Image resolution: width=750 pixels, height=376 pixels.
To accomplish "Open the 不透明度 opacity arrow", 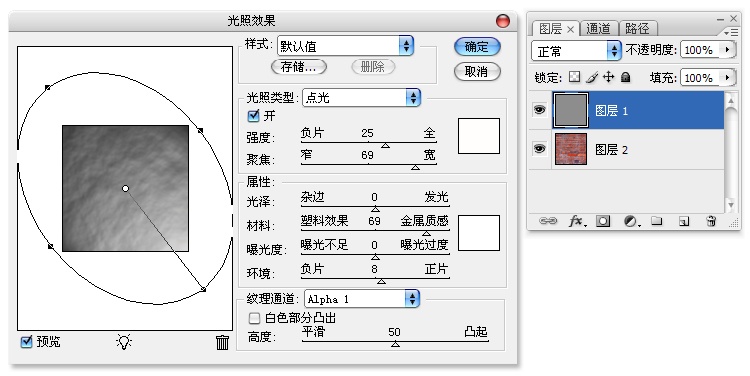I will click(x=728, y=49).
